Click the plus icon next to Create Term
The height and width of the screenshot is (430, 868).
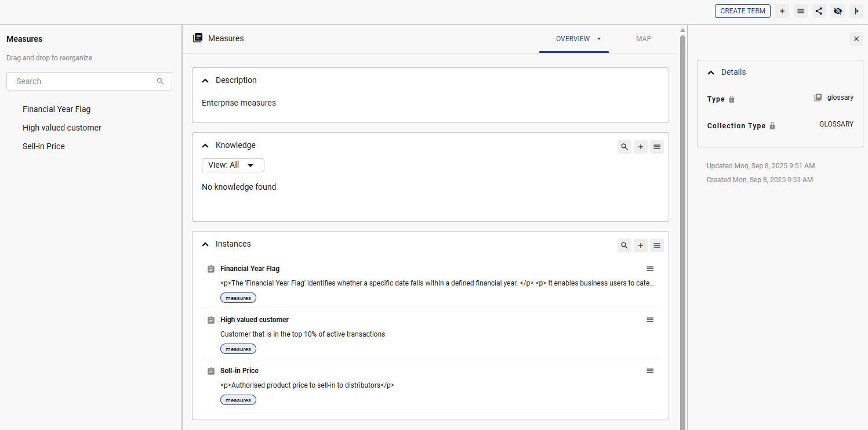click(782, 11)
